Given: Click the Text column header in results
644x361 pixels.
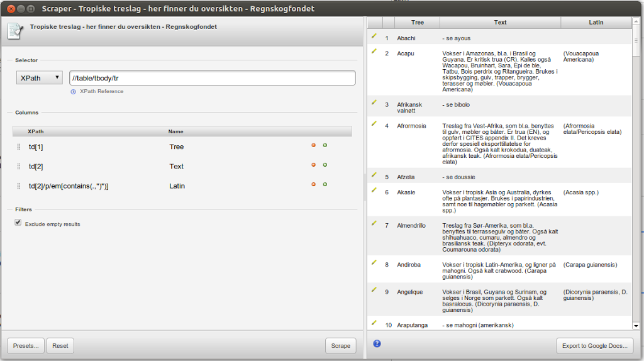Looking at the screenshot, I should coord(500,22).
